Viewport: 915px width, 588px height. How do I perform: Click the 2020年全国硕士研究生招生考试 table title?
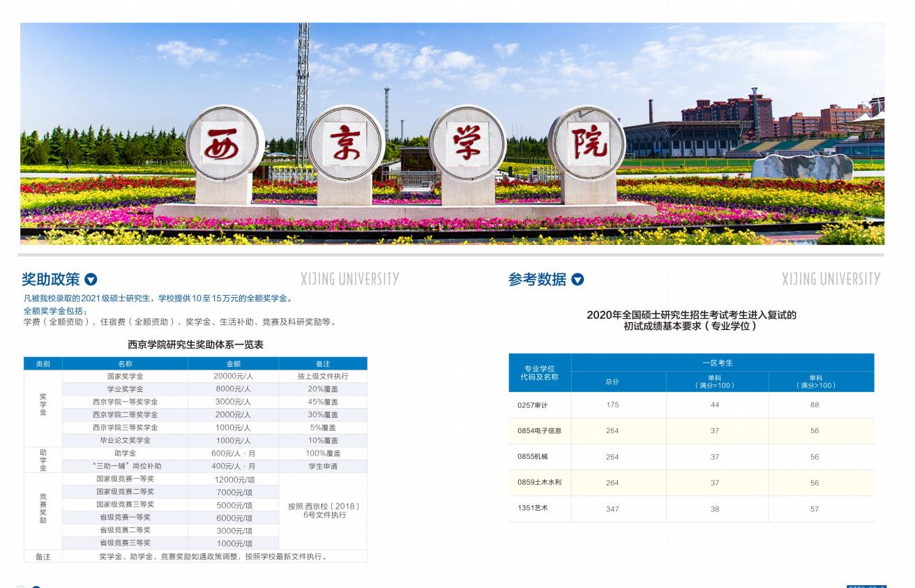691,320
